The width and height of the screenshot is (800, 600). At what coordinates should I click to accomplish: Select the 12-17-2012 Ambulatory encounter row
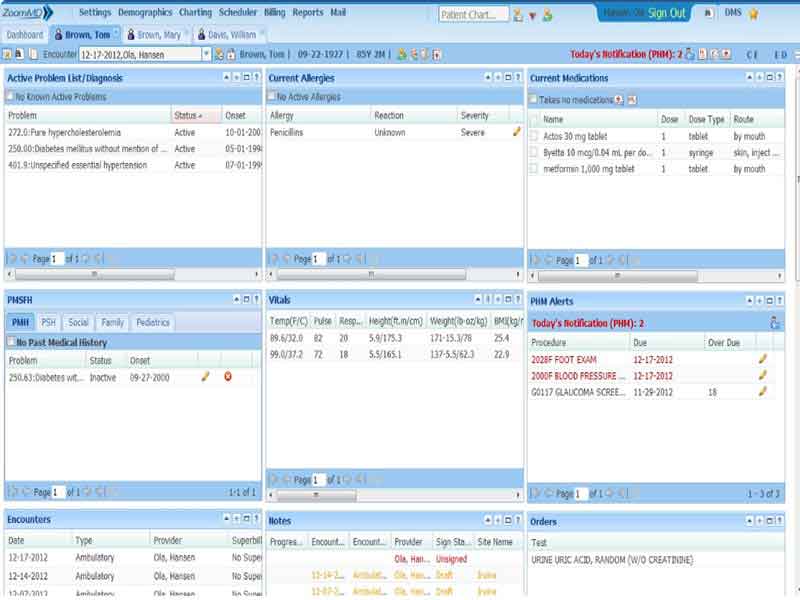pos(134,558)
